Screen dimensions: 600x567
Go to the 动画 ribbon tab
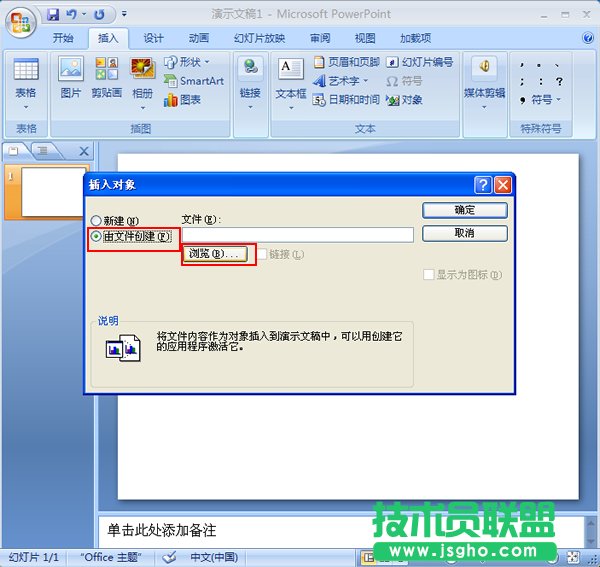point(199,38)
